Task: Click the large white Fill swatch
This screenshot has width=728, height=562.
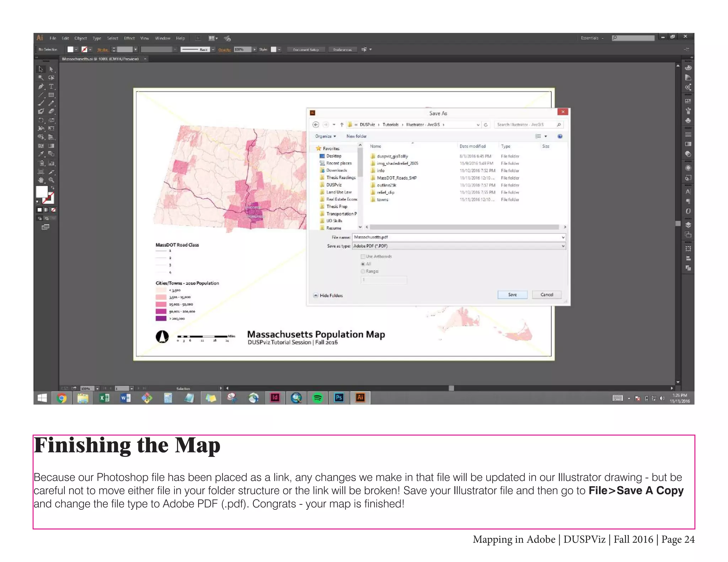Action: pos(42,192)
